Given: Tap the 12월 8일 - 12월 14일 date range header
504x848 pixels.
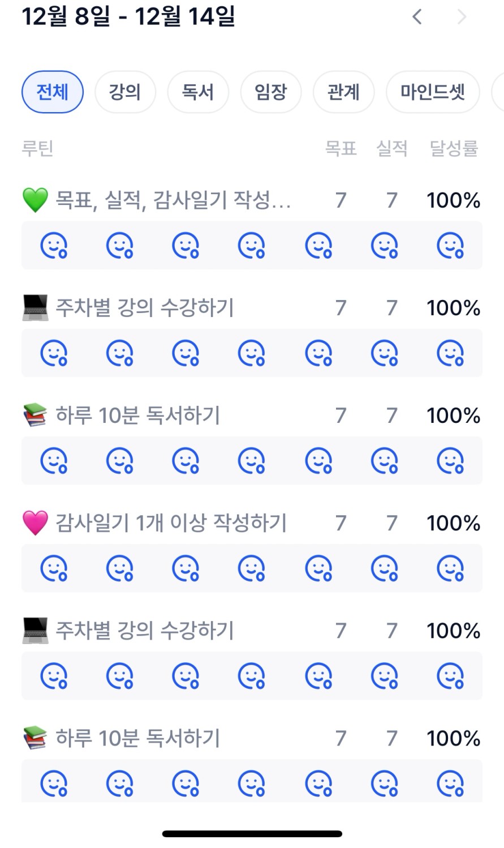Looking at the screenshot, I should [128, 17].
